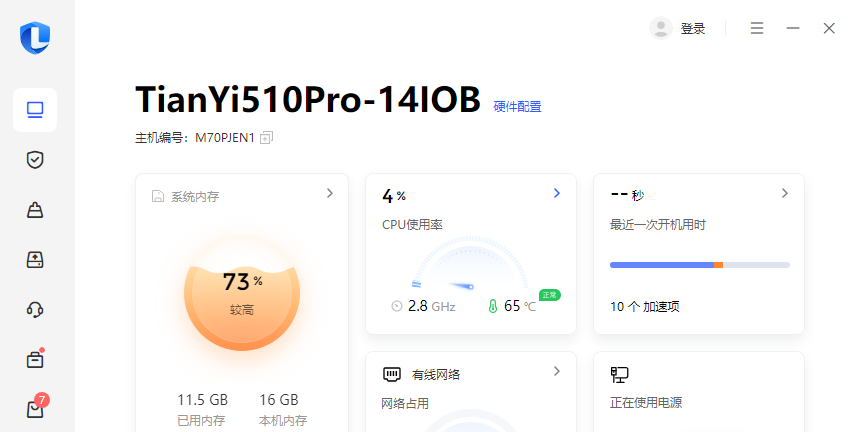
Task: Open the 硬件配置 hardware configuration link
Action: (518, 106)
